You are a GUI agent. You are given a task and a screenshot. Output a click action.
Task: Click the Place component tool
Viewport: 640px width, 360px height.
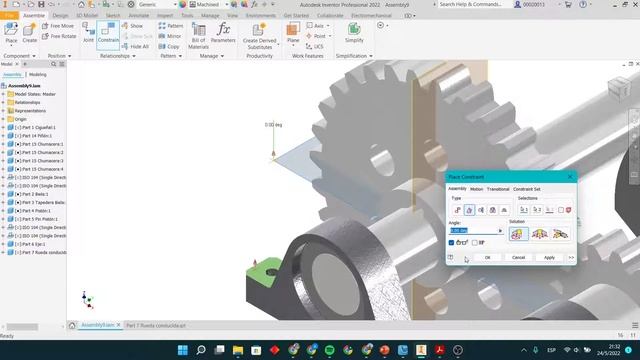(11, 33)
